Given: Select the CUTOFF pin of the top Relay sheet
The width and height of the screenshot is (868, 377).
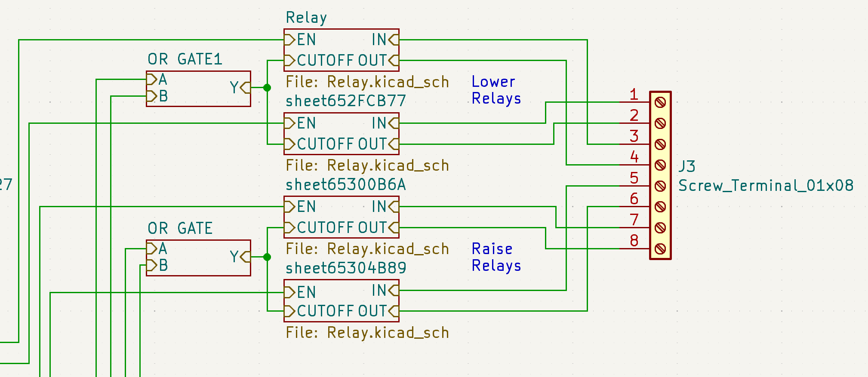Looking at the screenshot, I should (x=319, y=61).
